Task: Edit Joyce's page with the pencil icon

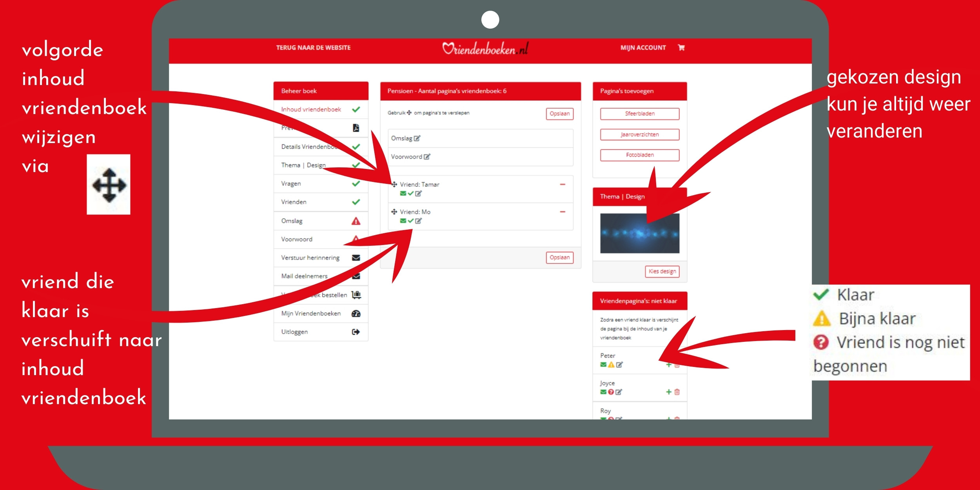Action: click(x=619, y=392)
